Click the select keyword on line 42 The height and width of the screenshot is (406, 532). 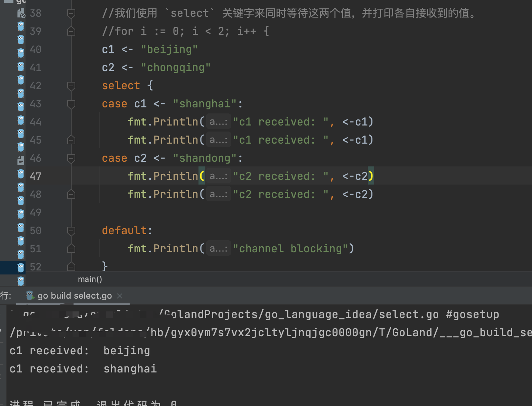coord(121,86)
